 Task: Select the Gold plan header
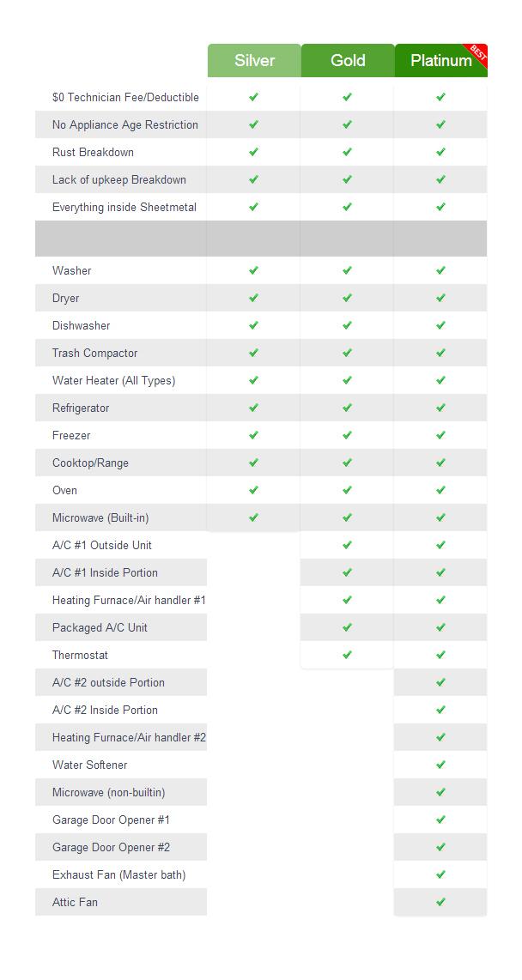(x=348, y=61)
